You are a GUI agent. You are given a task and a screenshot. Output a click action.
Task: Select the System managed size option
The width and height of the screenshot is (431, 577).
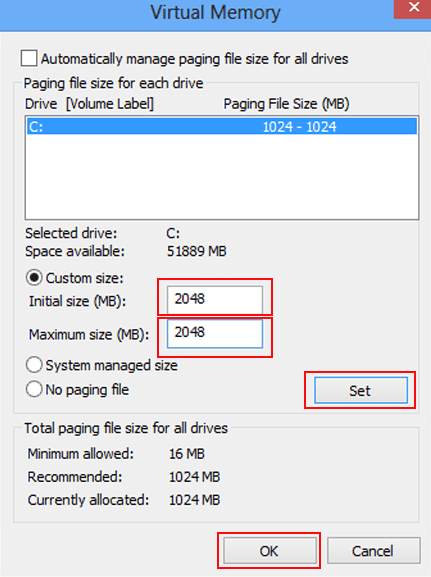click(x=34, y=365)
